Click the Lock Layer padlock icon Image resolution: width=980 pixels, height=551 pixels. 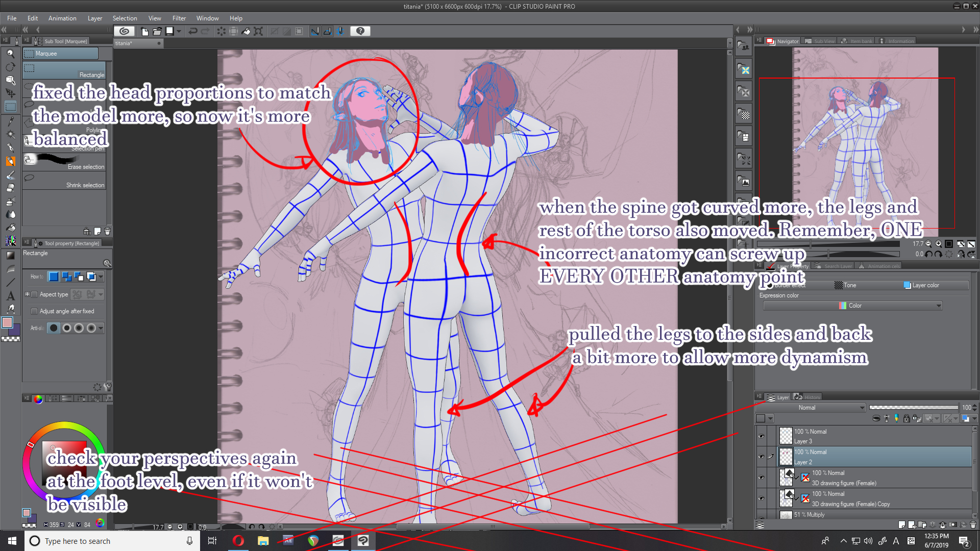pyautogui.click(x=906, y=419)
